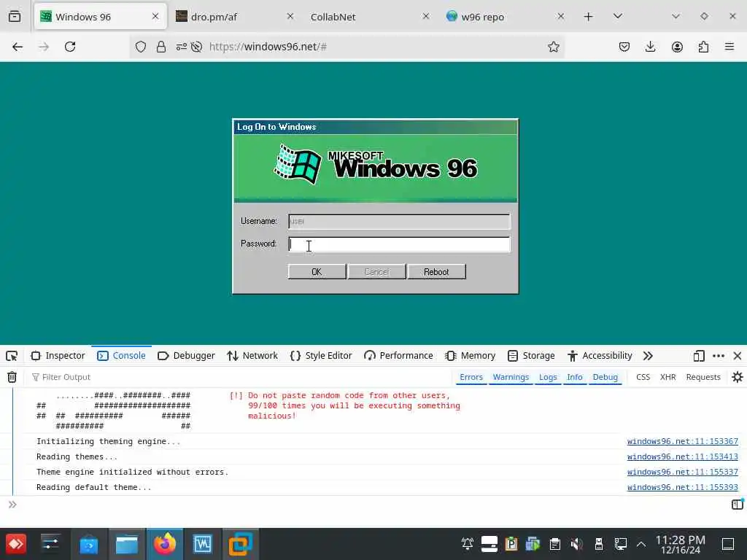Click the console command input line
The image size is (747, 560).
371,505
